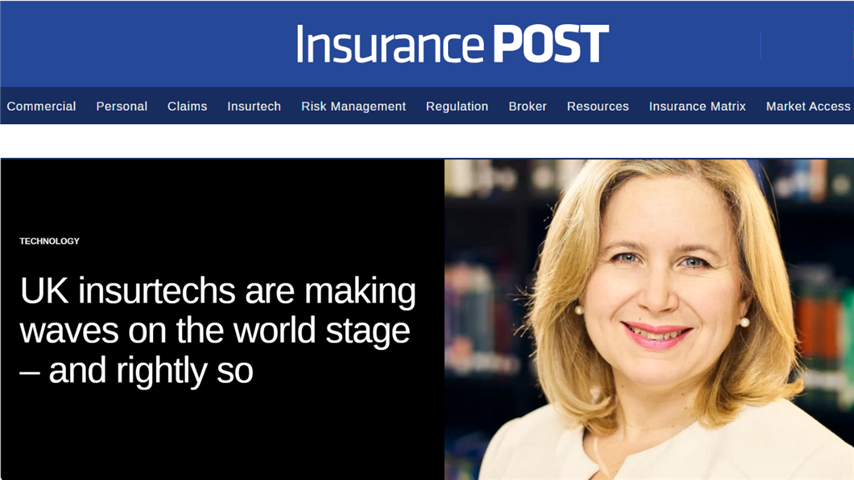The width and height of the screenshot is (854, 480).
Task: Open the Commercial menu item
Action: click(x=41, y=106)
